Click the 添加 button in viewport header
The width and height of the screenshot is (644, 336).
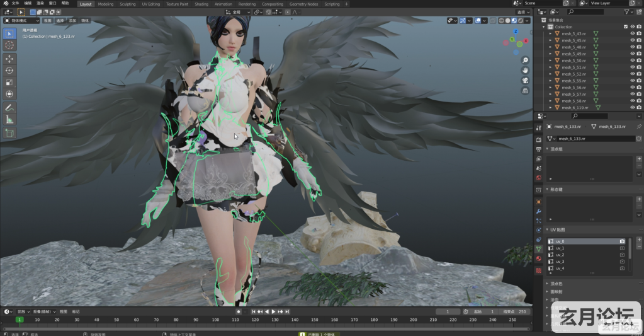72,20
